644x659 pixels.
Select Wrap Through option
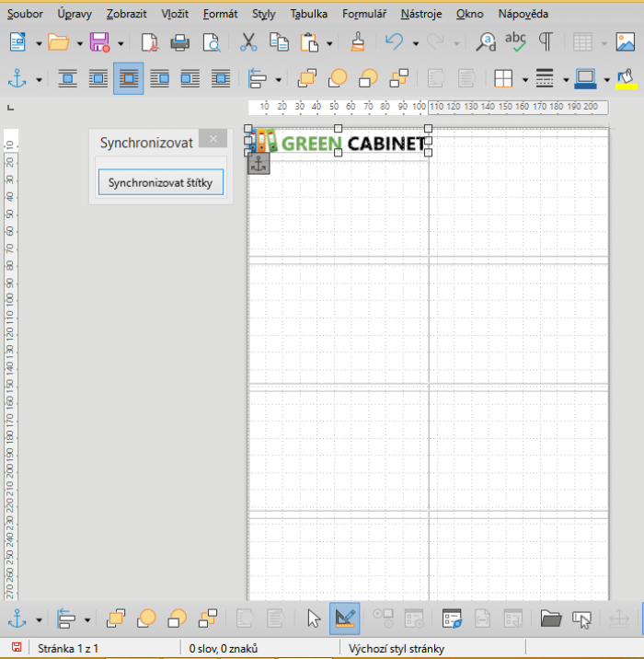pyautogui.click(x=221, y=78)
